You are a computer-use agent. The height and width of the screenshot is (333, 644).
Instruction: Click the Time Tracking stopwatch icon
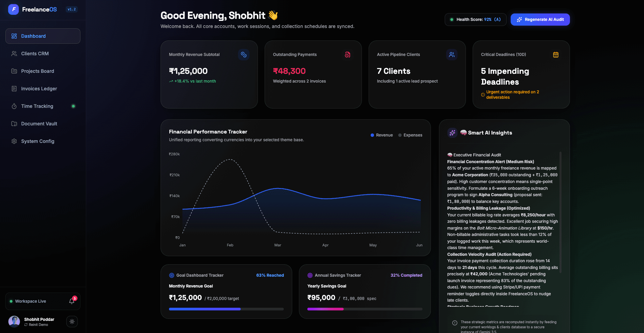tap(14, 106)
